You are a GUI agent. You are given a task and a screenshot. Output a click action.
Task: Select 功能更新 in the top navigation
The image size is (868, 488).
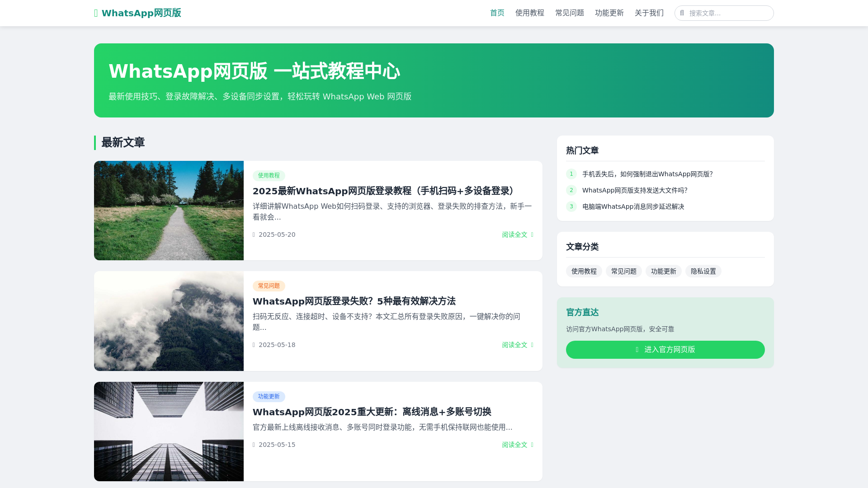[x=609, y=13]
